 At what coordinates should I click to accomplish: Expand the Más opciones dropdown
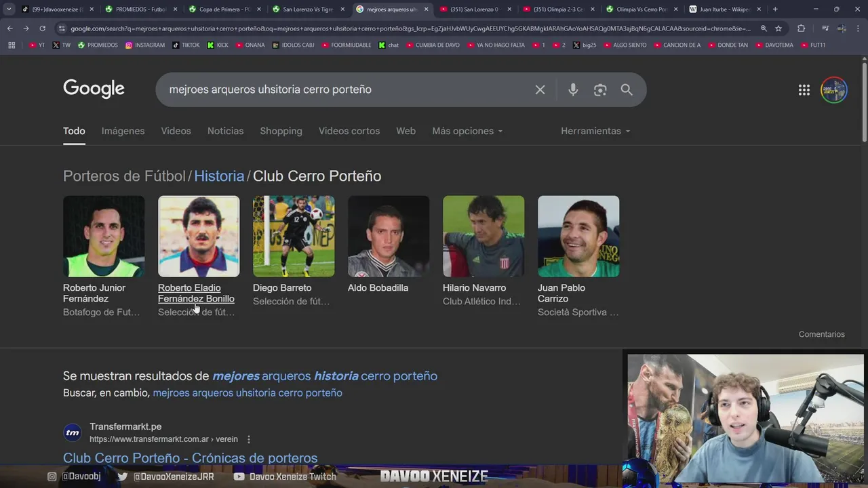[x=467, y=131]
